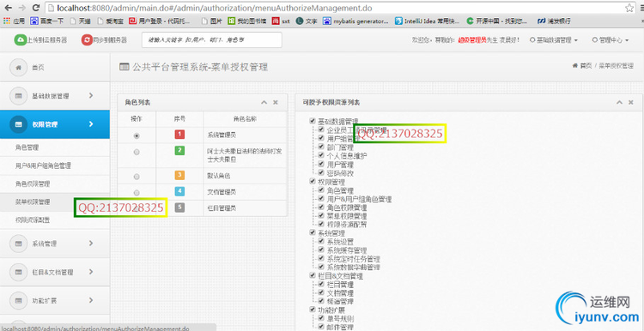
Task: Click the 首页 breadcrumb link
Action: [x=586, y=66]
